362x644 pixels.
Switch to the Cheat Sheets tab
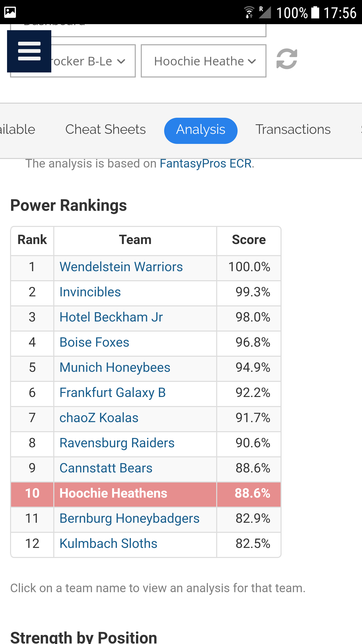(x=106, y=130)
